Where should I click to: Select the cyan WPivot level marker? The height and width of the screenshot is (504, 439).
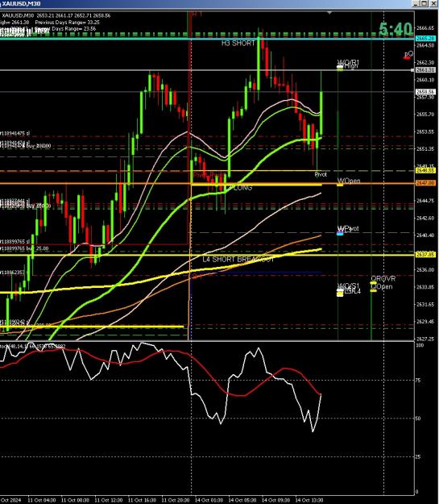pyautogui.click(x=340, y=233)
